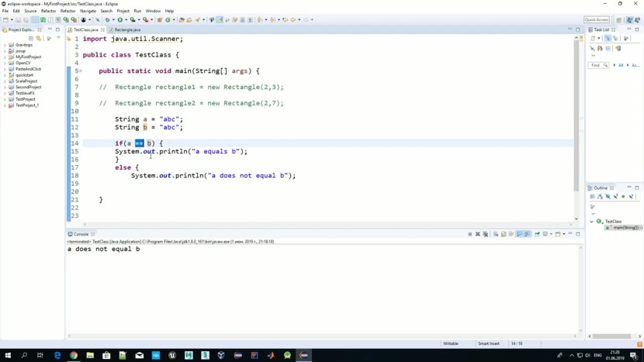The height and width of the screenshot is (362, 644).
Task: Open the Source menu
Action: click(30, 11)
